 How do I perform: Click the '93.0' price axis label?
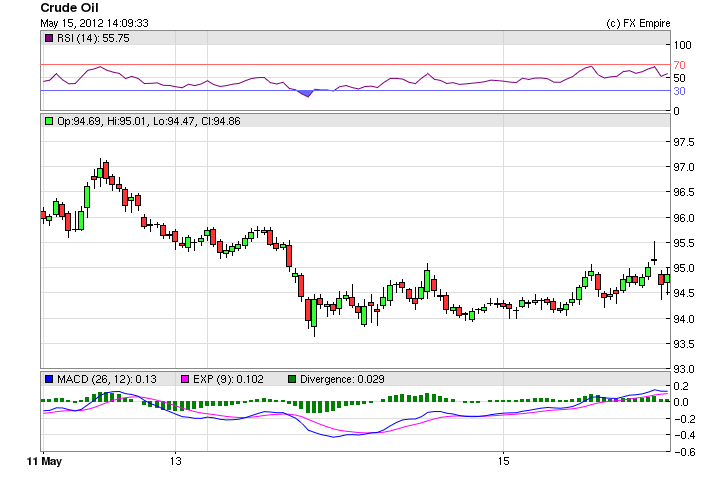pyautogui.click(x=684, y=369)
